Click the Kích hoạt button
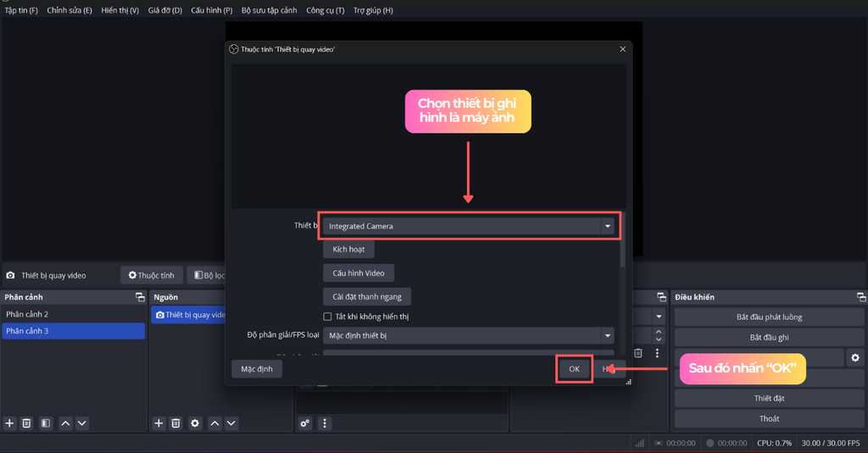868x453 pixels. pyautogui.click(x=348, y=250)
